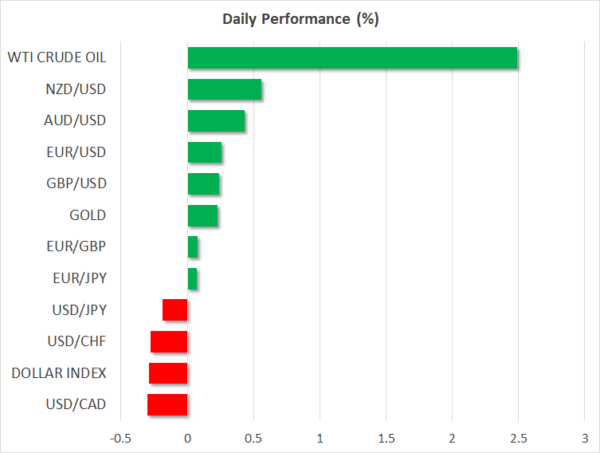Click the EUR/JPY category label
The height and width of the screenshot is (453, 600).
pos(82,279)
